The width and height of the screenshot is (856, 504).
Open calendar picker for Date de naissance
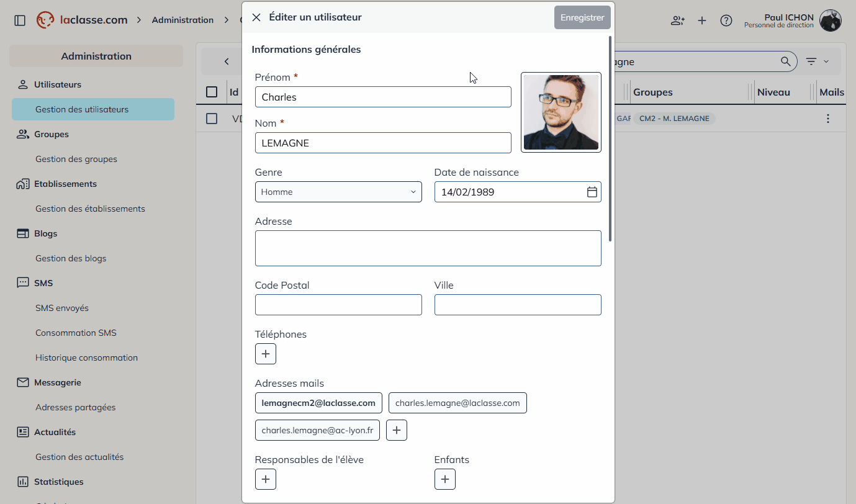point(592,192)
